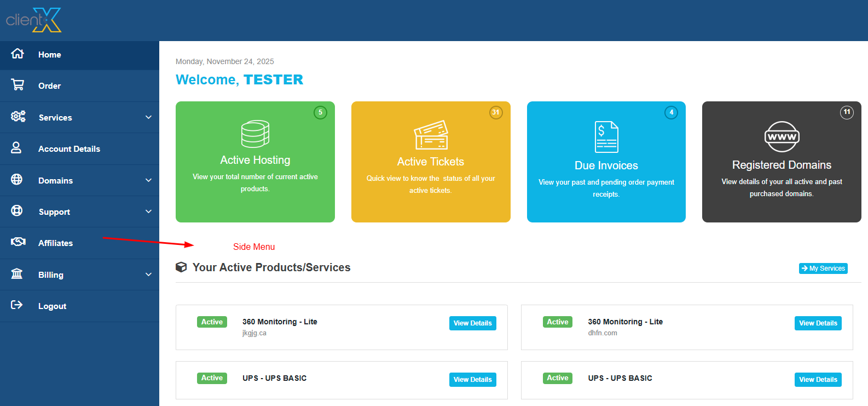This screenshot has height=406, width=868.
Task: Click the Active Tickets ticket icon
Action: [x=431, y=135]
